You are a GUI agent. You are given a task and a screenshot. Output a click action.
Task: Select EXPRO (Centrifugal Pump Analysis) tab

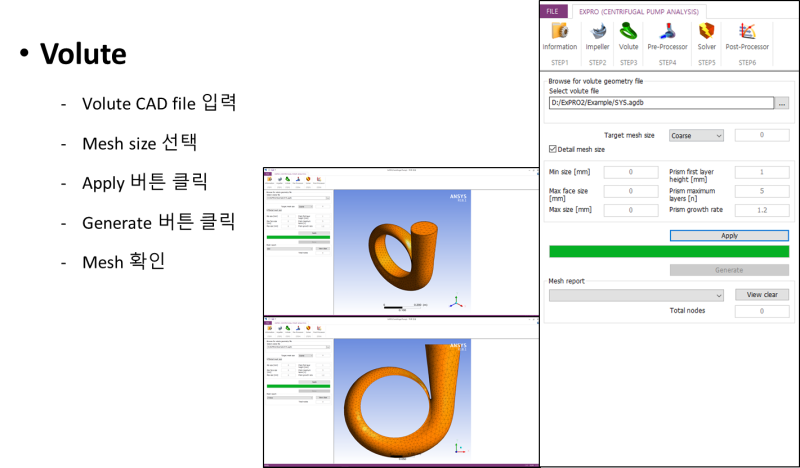pos(639,11)
